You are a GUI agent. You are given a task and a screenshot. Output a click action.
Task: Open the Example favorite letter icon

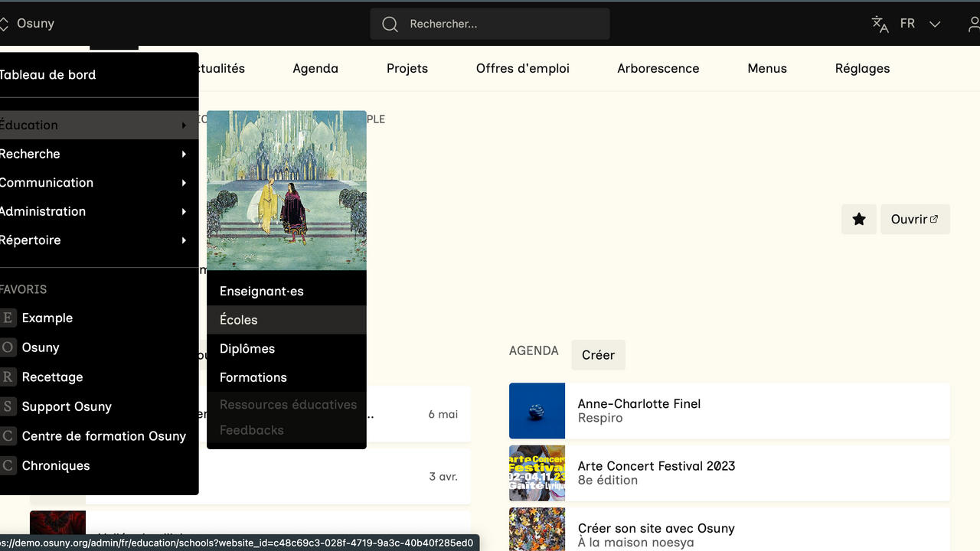[8, 318]
